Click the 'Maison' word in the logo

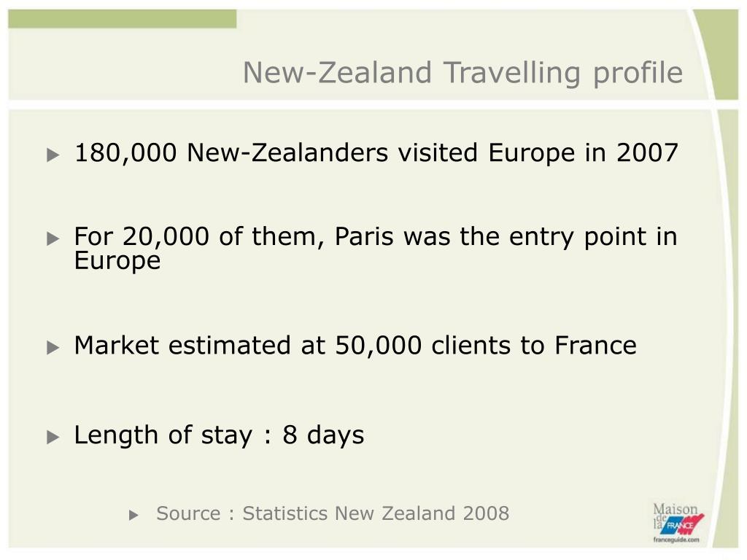pyautogui.click(x=675, y=509)
